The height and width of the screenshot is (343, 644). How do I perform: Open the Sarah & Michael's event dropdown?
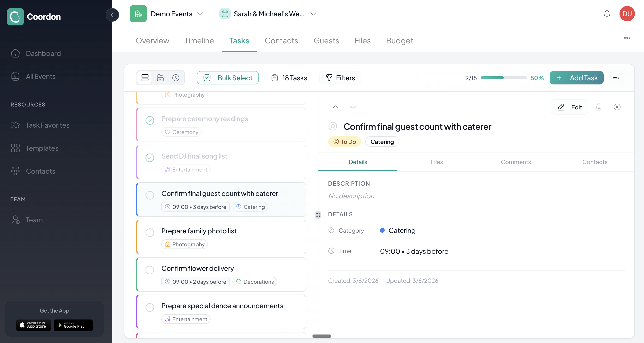(313, 14)
